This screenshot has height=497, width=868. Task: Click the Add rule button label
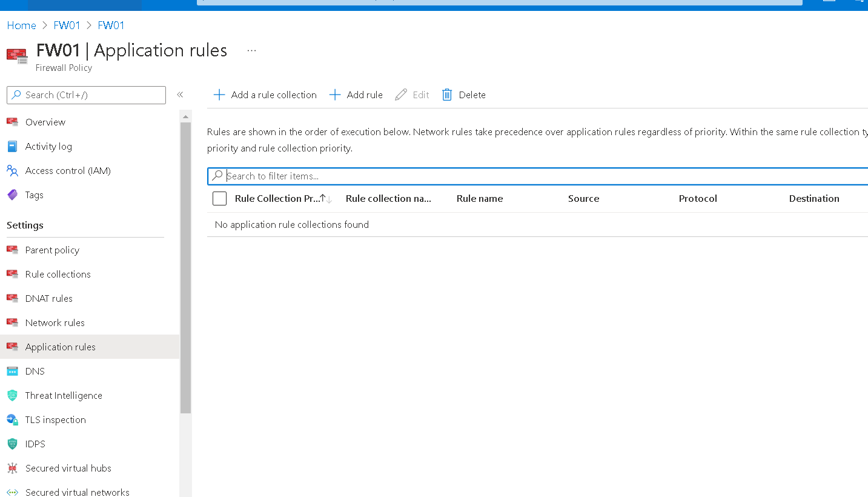click(x=365, y=95)
